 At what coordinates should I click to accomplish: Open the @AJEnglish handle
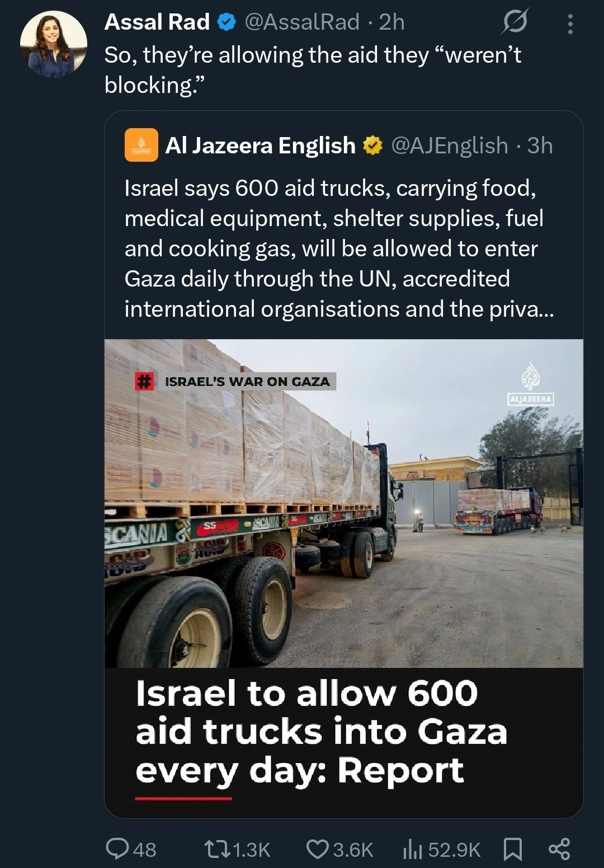pyautogui.click(x=450, y=146)
